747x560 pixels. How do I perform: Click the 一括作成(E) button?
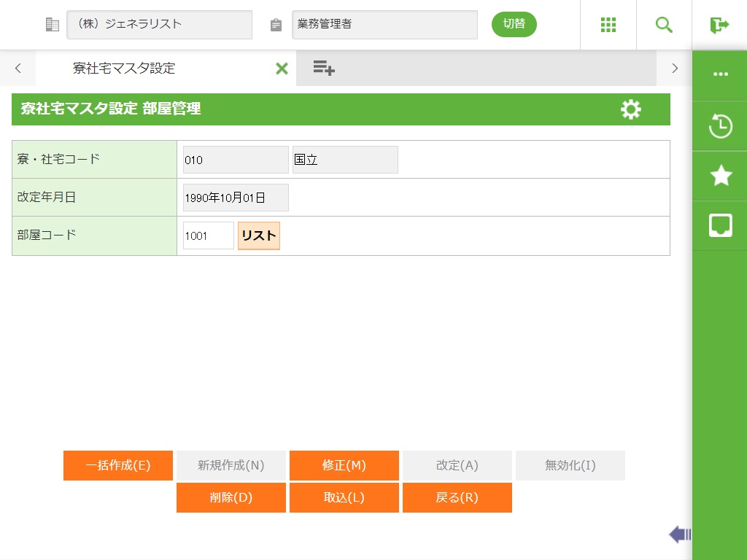(118, 465)
